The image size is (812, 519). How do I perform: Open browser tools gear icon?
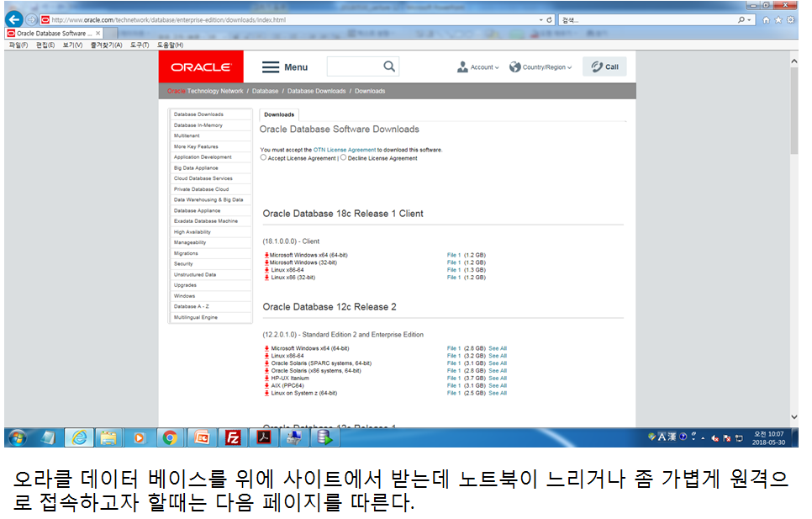(790, 19)
